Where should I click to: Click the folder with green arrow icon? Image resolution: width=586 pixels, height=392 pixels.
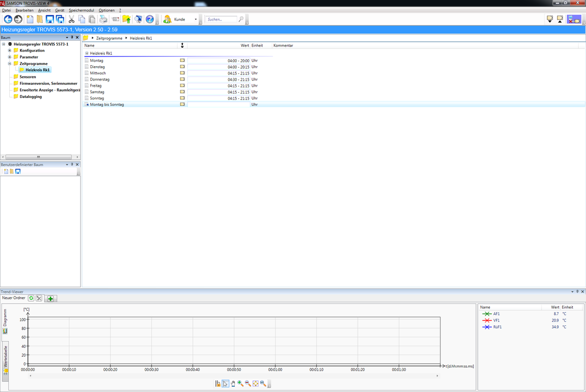(x=127, y=19)
